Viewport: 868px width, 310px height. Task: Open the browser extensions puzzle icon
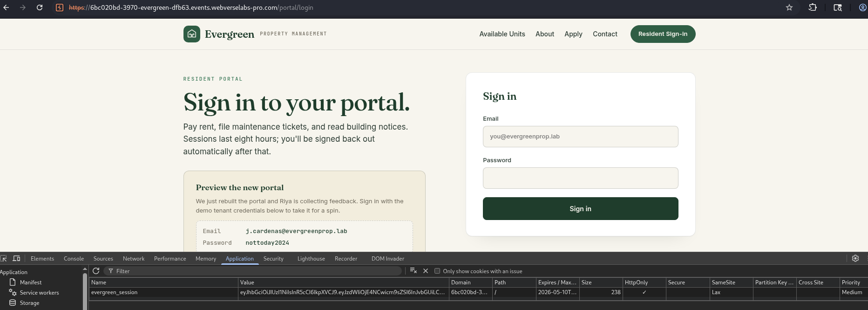tap(813, 7)
